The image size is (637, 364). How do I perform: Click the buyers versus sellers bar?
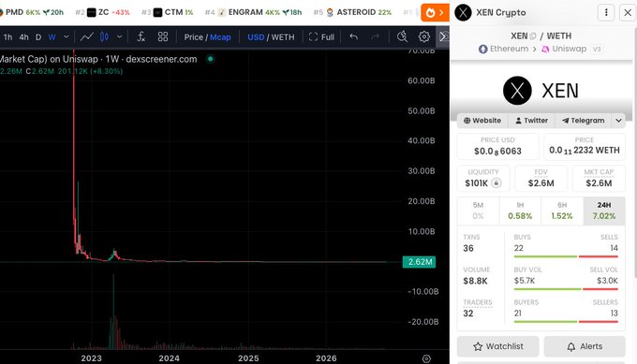(566, 321)
